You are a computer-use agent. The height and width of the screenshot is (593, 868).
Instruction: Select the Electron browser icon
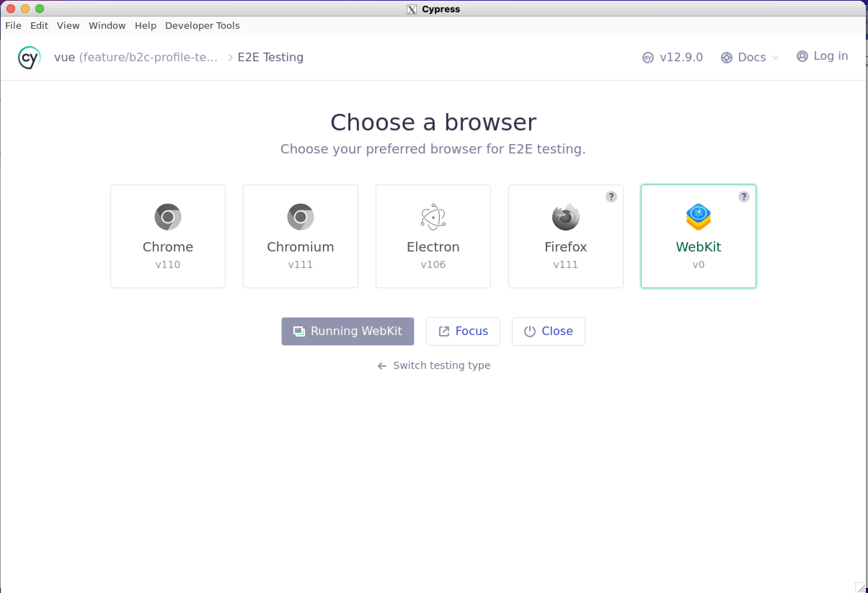coord(433,217)
